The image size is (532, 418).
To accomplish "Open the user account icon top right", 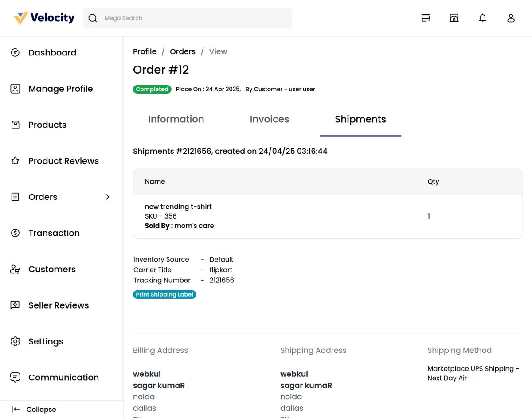I will pos(511,18).
